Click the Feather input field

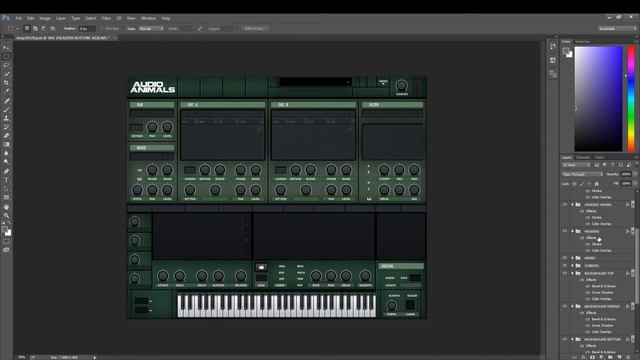[x=87, y=29]
